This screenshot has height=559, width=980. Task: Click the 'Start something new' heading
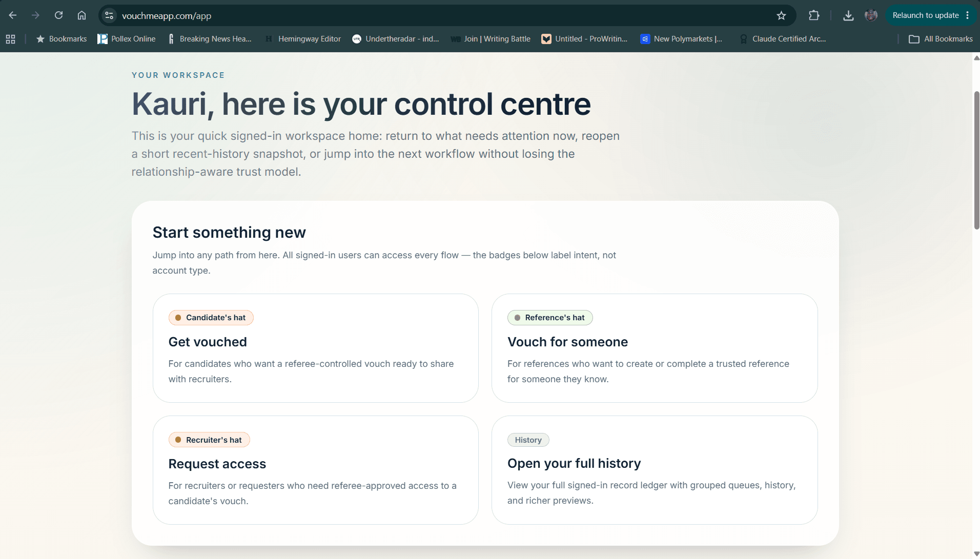click(x=229, y=232)
